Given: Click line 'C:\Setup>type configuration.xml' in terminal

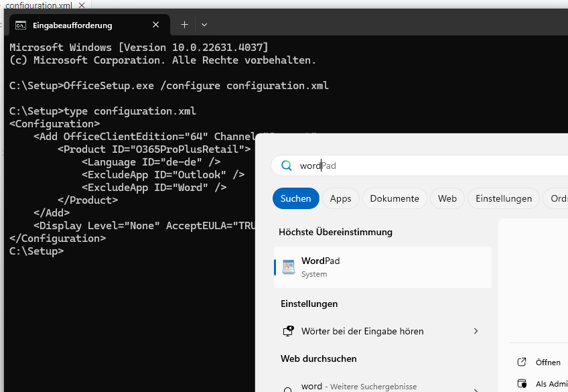Looking at the screenshot, I should (x=102, y=111).
